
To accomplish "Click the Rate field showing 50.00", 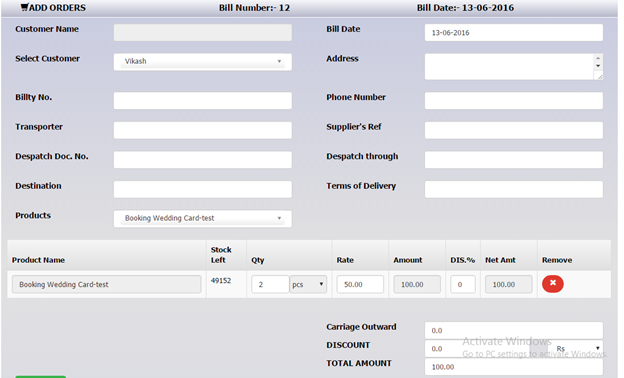I will coord(360,284).
